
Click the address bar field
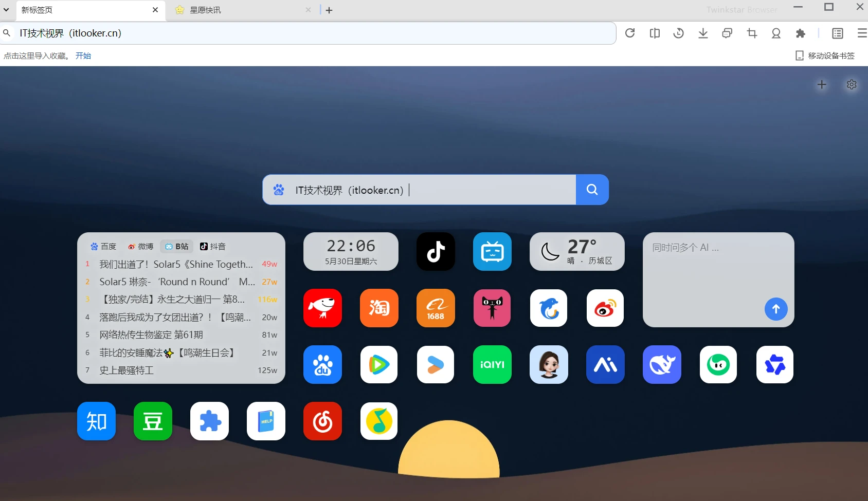coord(309,33)
